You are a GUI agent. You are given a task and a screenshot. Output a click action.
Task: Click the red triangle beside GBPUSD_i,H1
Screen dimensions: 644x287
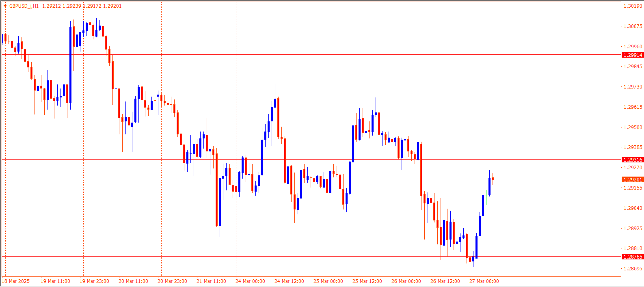pyautogui.click(x=5, y=6)
